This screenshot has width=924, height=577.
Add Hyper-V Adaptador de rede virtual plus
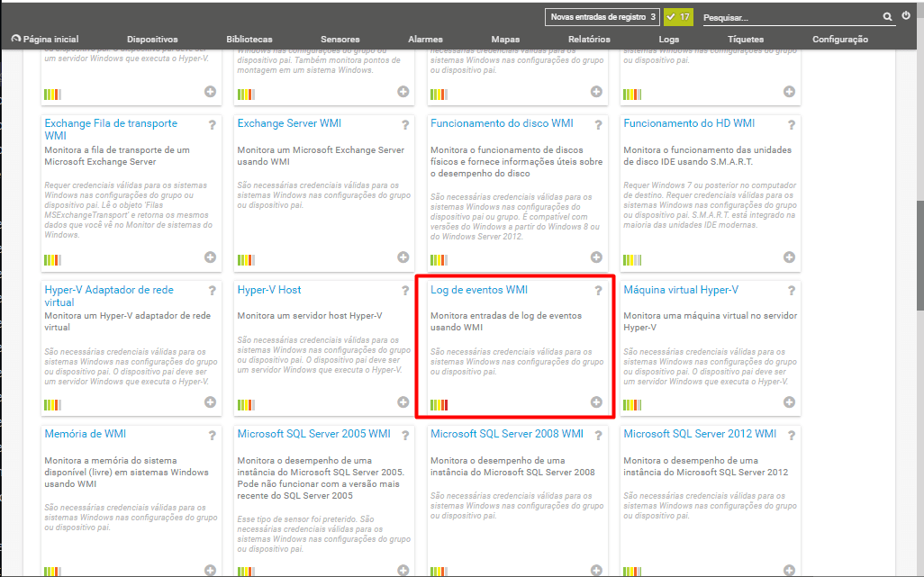[211, 402]
